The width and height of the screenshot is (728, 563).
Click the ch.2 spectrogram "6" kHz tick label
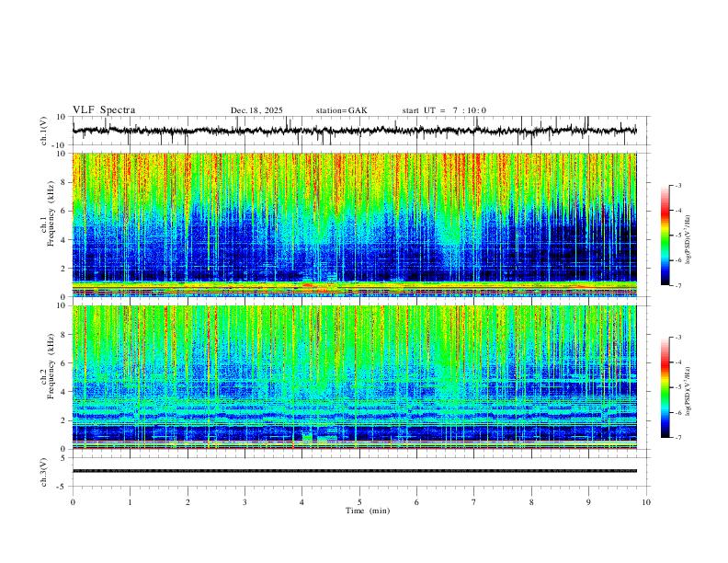64,362
